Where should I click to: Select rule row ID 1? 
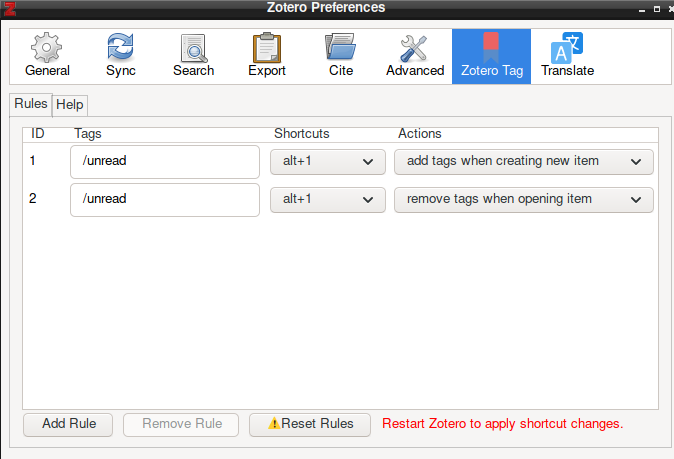32,161
